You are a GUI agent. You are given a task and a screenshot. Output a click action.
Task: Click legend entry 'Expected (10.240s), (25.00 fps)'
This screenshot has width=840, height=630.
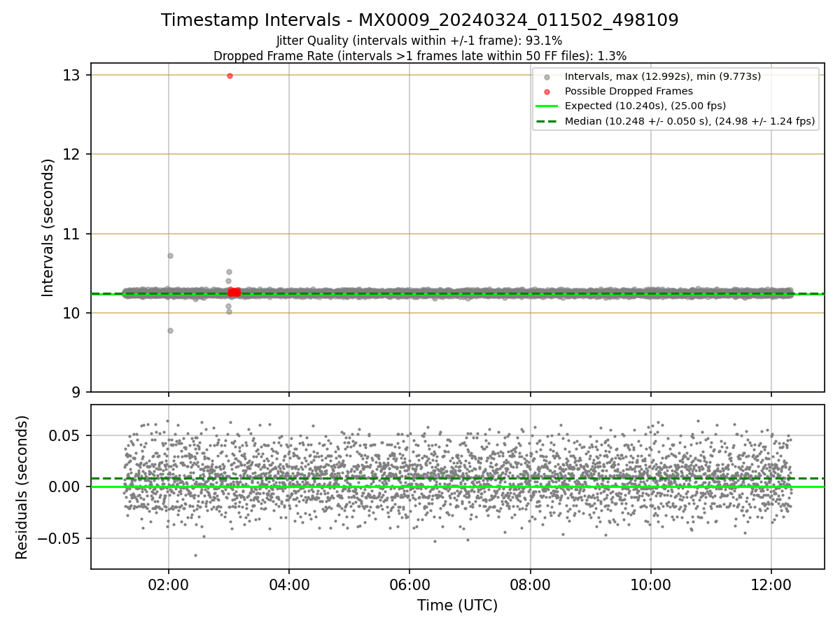tap(645, 106)
